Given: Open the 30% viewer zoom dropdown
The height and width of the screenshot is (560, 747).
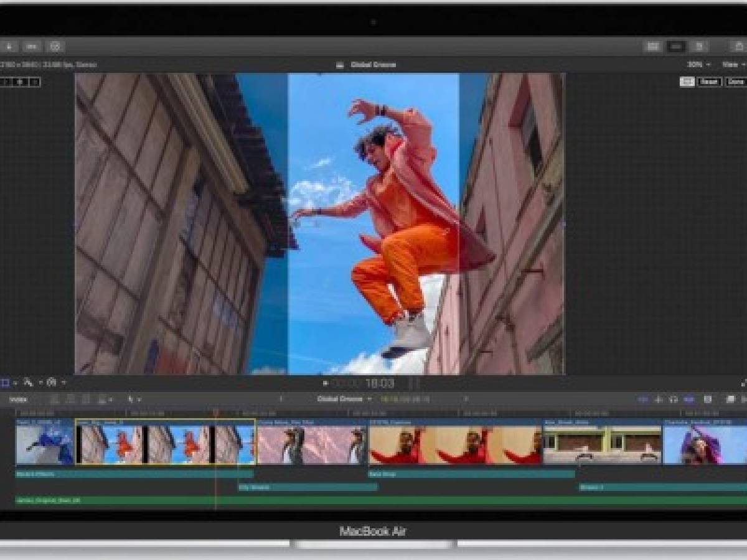Looking at the screenshot, I should (x=698, y=65).
